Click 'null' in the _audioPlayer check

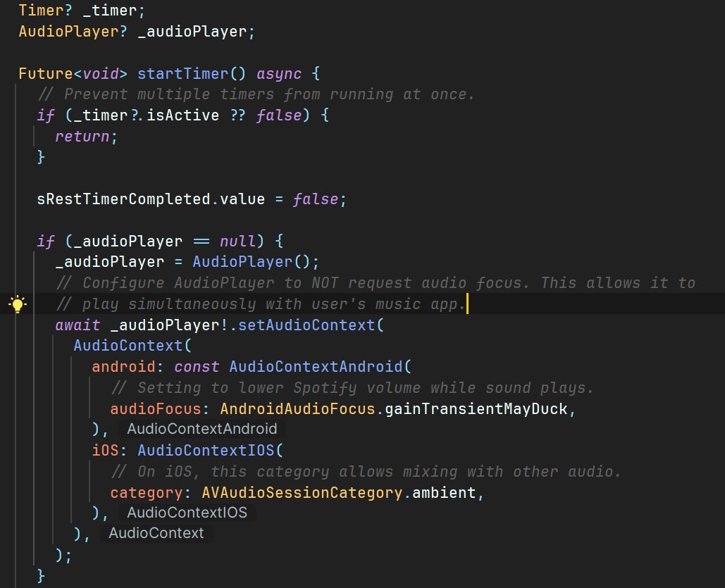pos(237,242)
